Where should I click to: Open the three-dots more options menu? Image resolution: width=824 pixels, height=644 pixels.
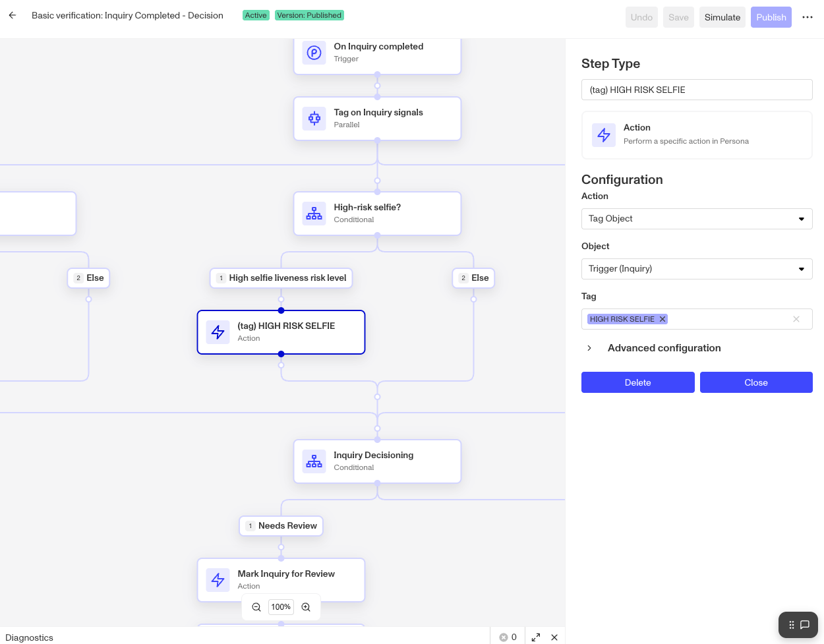(x=808, y=17)
